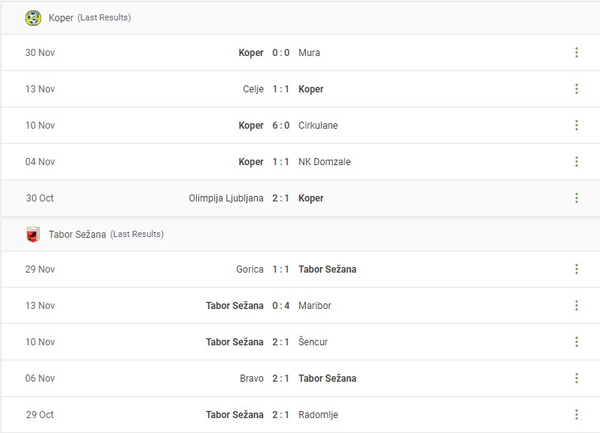Select the Koper Last Results header
This screenshot has width=600, height=433.
point(90,18)
